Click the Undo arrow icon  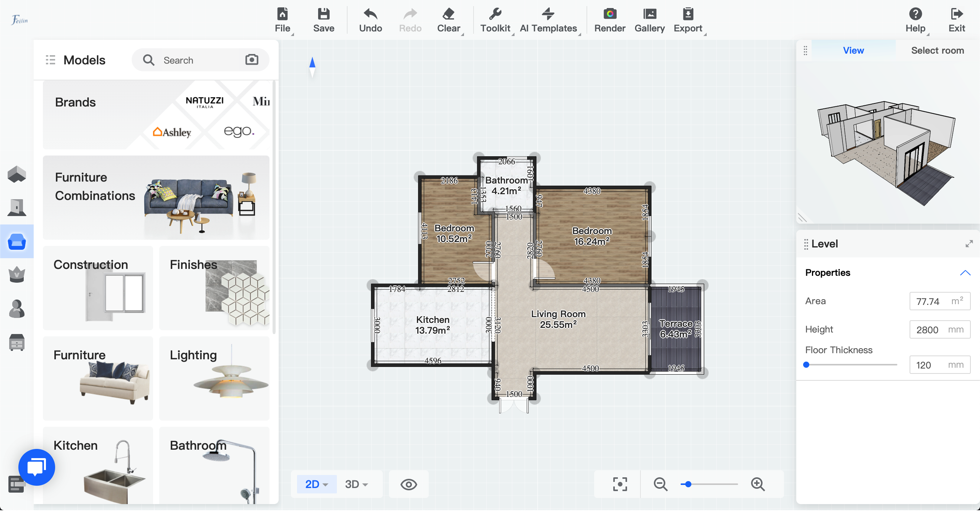[370, 14]
